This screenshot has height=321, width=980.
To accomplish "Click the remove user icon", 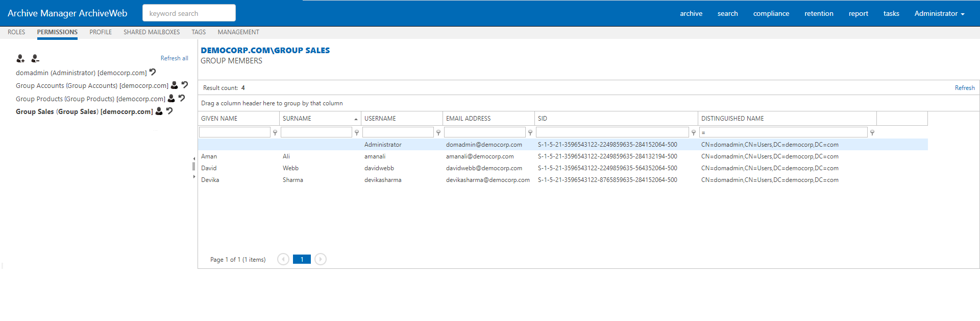I will (x=35, y=59).
